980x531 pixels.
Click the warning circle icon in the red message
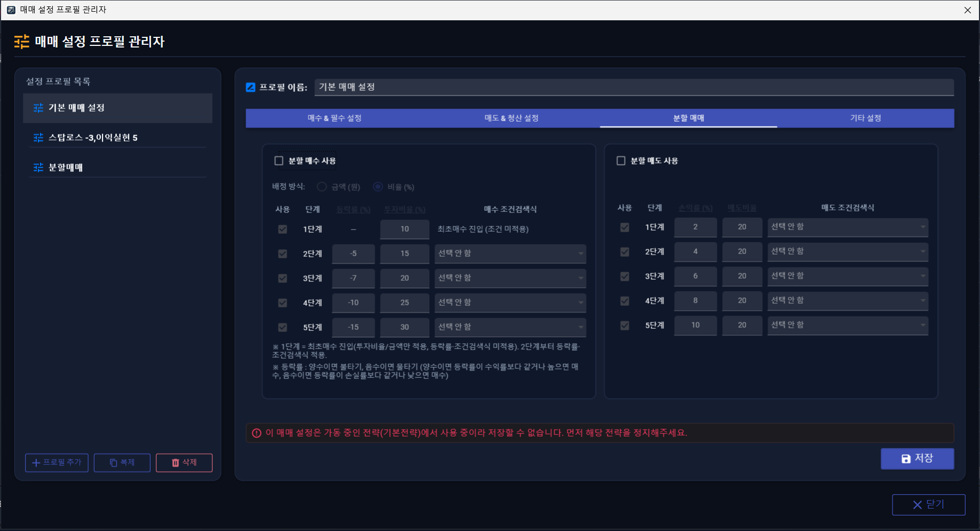tap(257, 433)
